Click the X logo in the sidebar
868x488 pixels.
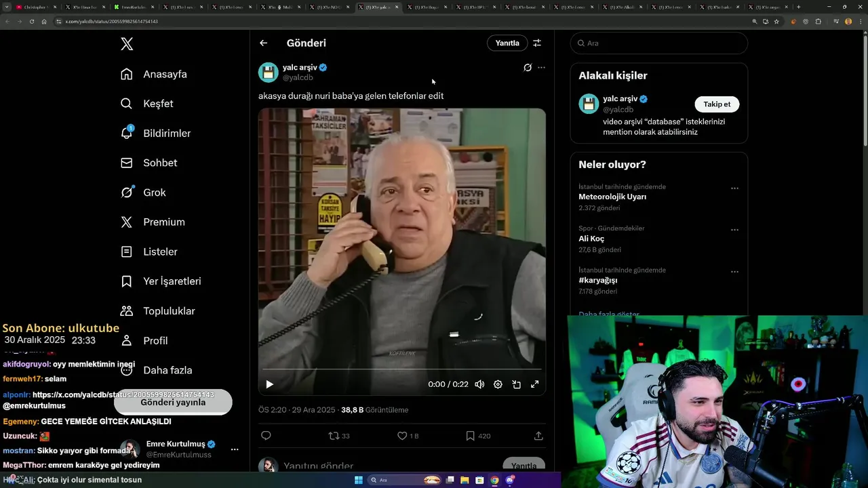(127, 44)
